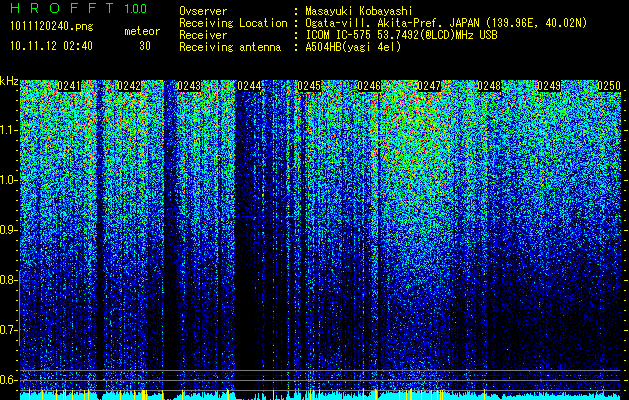Select the file name 1011120240.png
The image size is (629, 400).
[52, 27]
